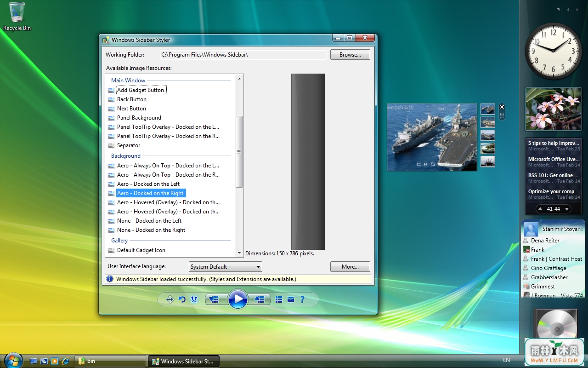Click feed headlines next down arrow
Image resolution: width=588 pixels, height=368 pixels.
click(567, 209)
